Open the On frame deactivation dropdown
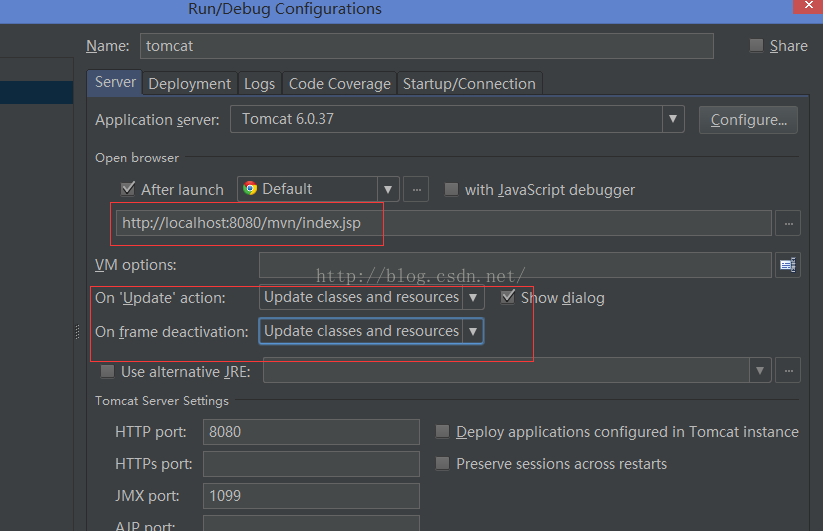 click(371, 331)
